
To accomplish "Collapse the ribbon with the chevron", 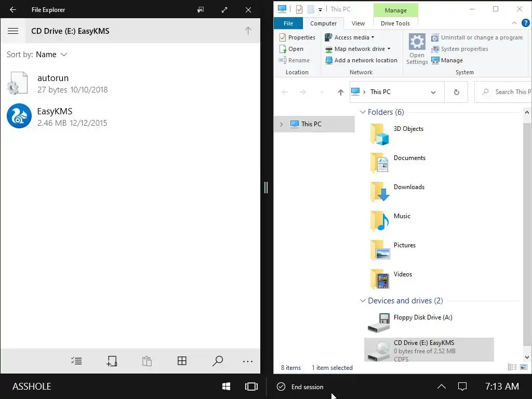I will pos(514,23).
